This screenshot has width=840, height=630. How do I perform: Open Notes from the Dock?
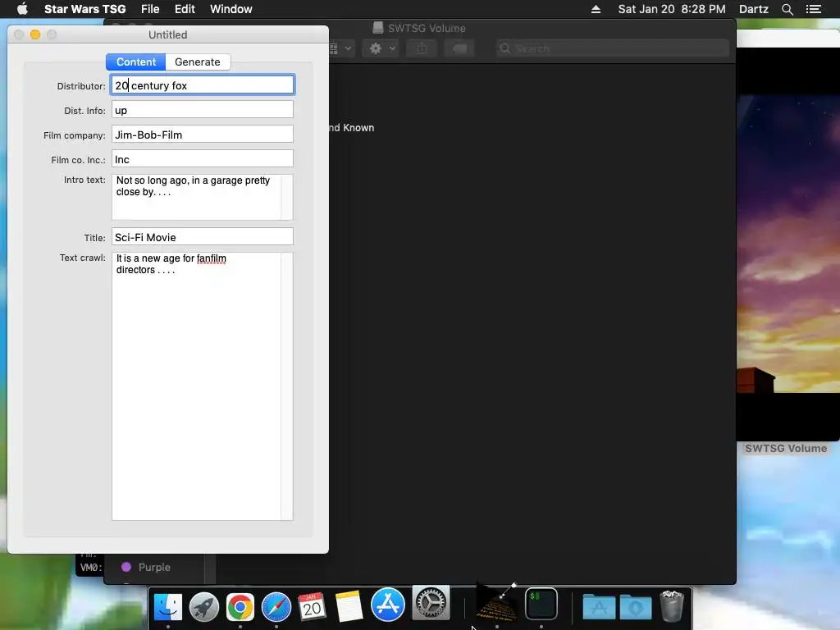tap(348, 606)
